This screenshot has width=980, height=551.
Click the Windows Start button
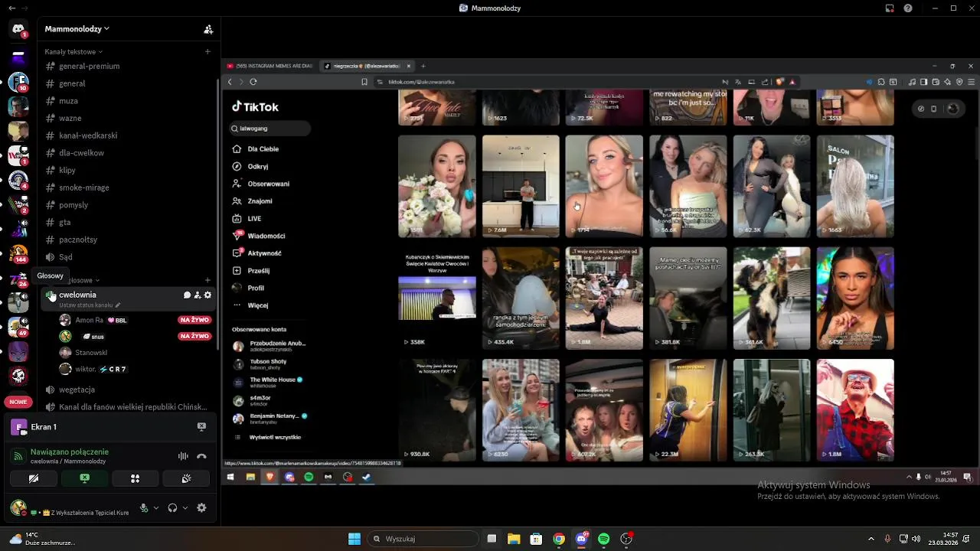[x=354, y=539]
